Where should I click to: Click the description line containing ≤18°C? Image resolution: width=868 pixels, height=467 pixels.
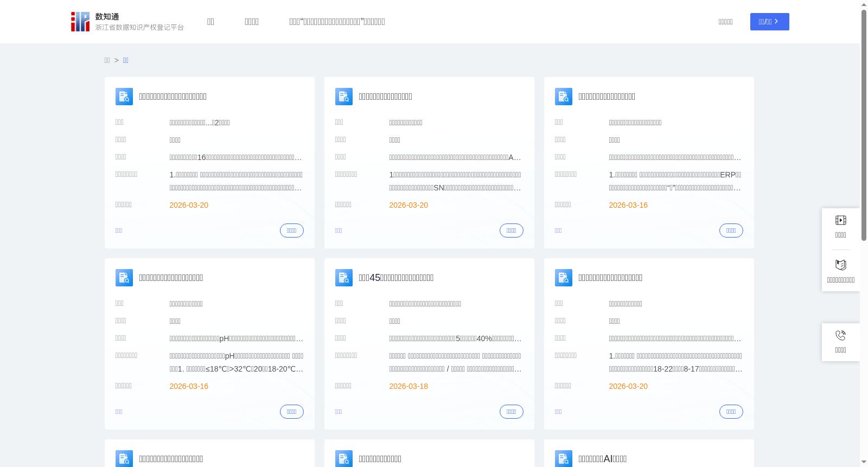point(236,369)
